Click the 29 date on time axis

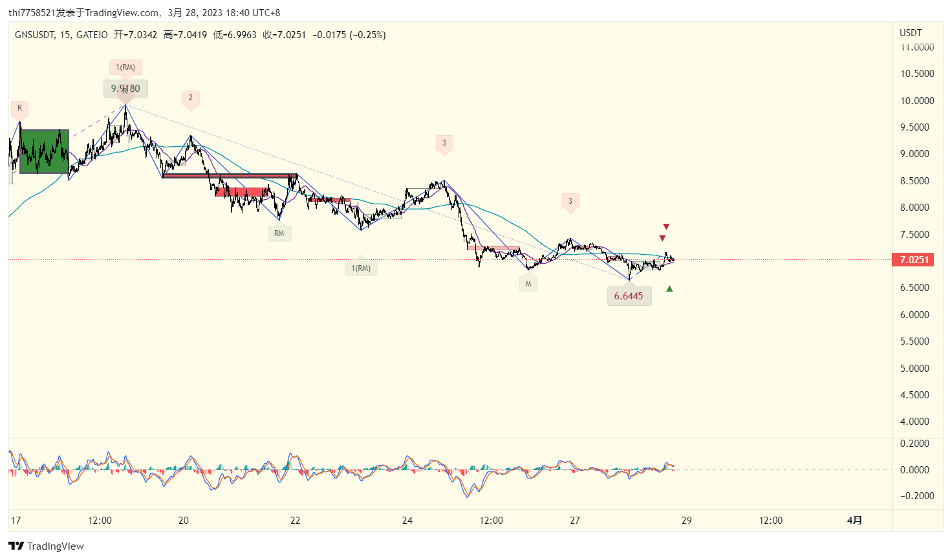[687, 521]
